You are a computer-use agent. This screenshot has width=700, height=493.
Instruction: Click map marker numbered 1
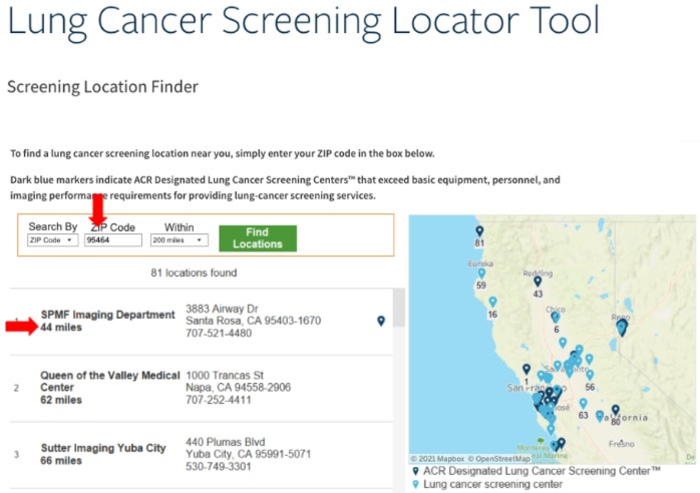526,371
